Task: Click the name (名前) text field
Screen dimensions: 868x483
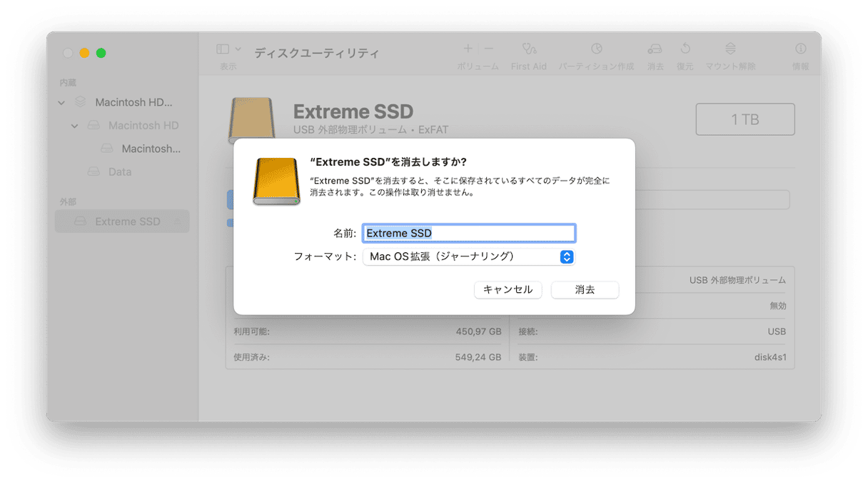Action: 468,233
